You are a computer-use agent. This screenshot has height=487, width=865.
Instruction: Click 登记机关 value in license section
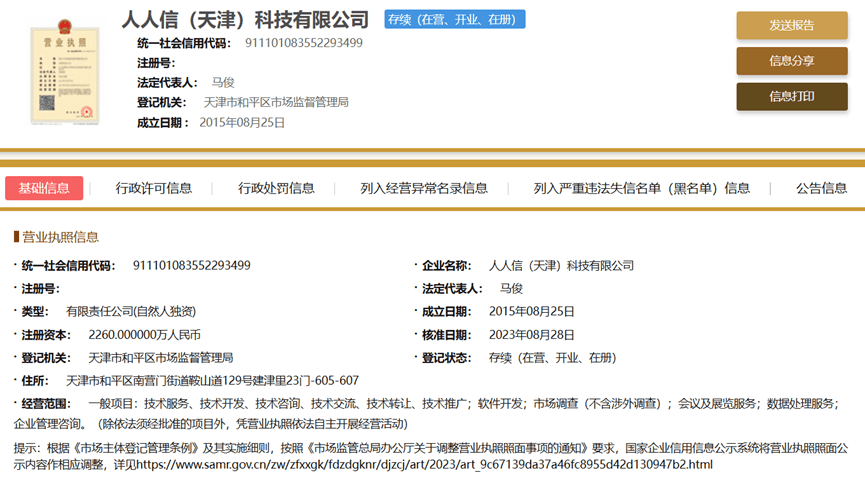(x=161, y=358)
